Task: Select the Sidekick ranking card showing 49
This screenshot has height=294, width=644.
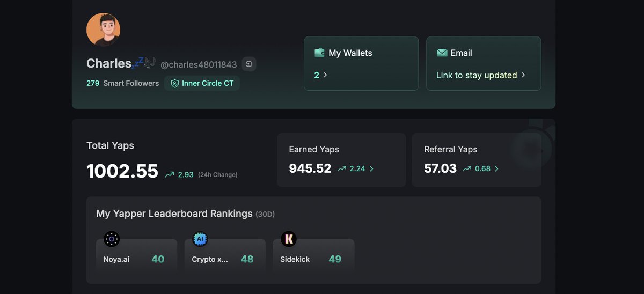Action: 313,255
